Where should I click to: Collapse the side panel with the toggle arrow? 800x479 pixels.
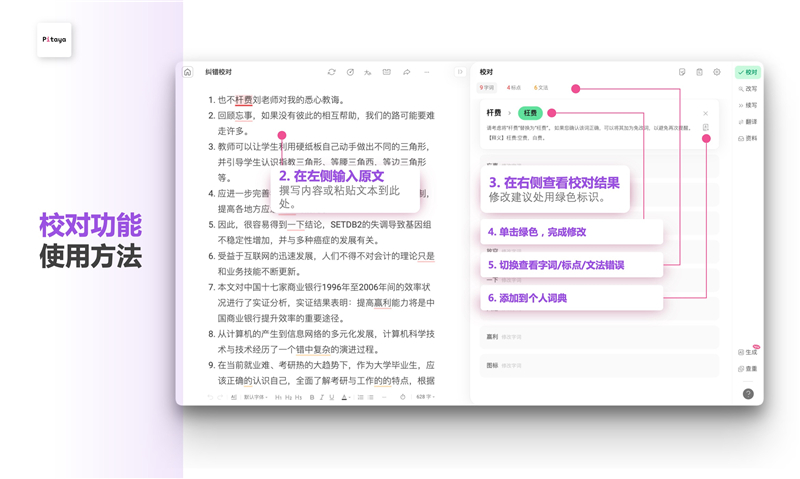point(460,72)
